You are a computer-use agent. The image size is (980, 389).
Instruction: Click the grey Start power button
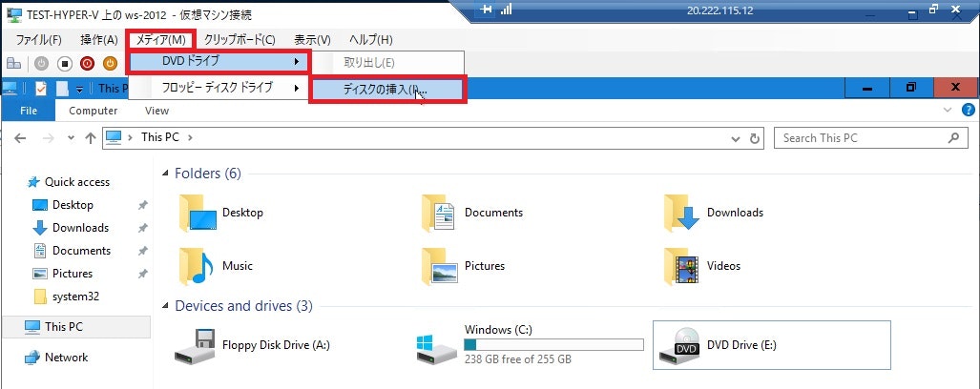(41, 63)
